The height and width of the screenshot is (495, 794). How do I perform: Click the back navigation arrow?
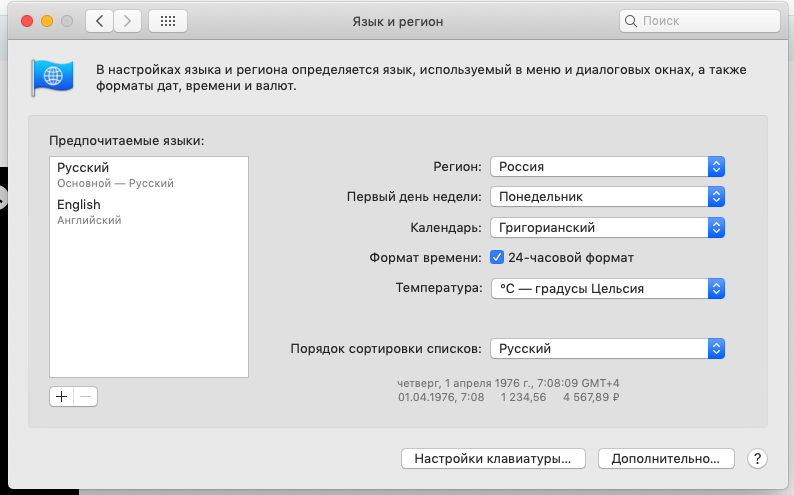point(99,20)
